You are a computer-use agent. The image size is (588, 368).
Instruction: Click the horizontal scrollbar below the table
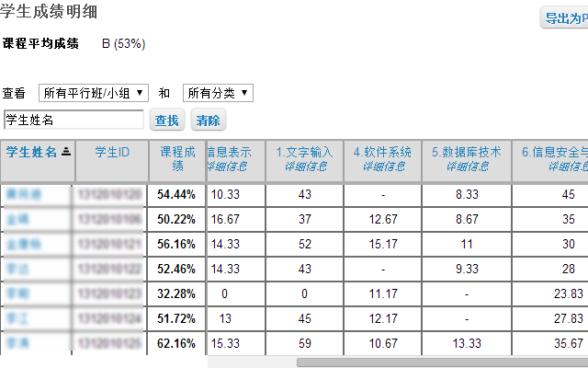[x=443, y=362]
